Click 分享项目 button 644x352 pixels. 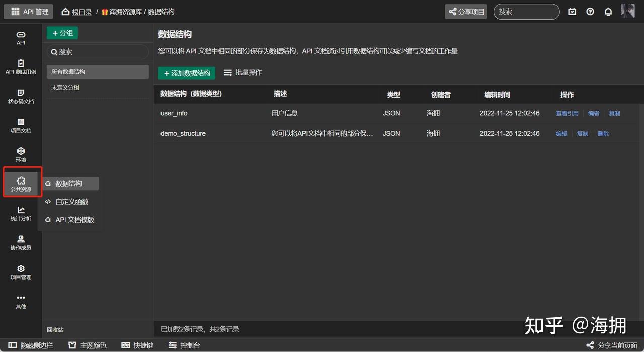coord(466,12)
